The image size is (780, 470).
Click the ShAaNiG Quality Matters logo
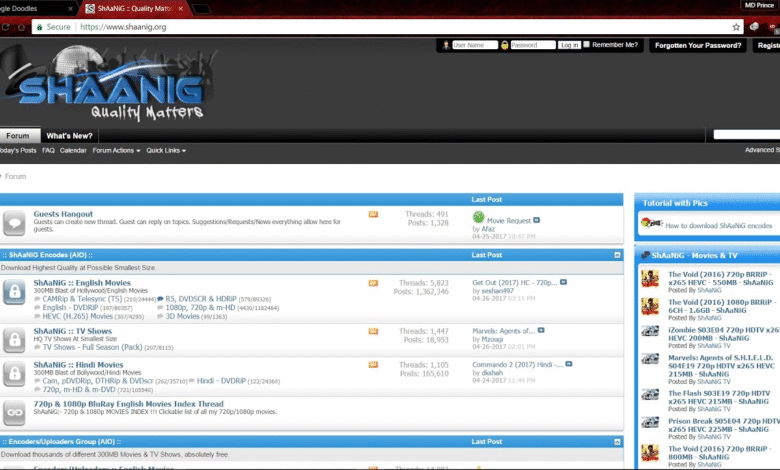[x=109, y=85]
